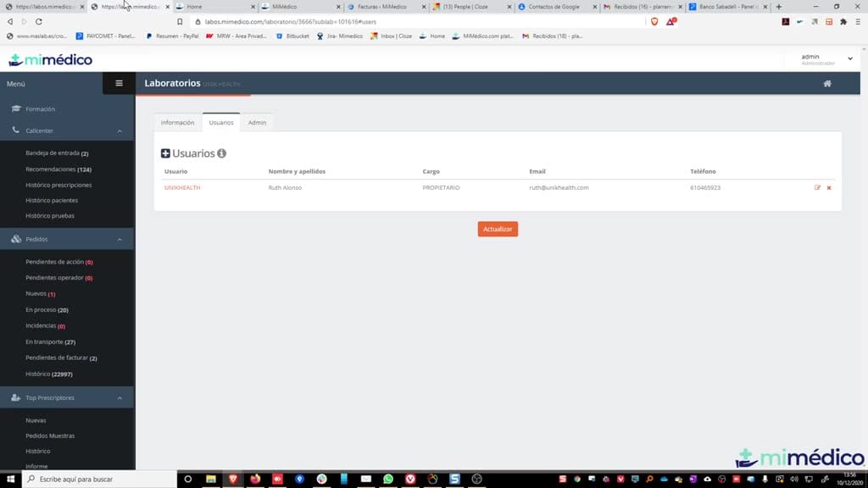Delete the UNIKHEALTH user with red X
The image size is (868, 488).
829,187
